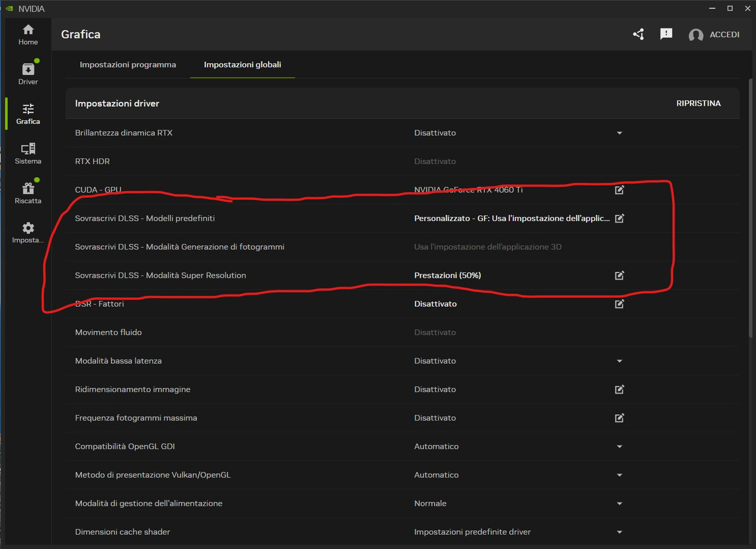Click the Movimento fluido setting label
Screen dimensions: 756x549
108,332
